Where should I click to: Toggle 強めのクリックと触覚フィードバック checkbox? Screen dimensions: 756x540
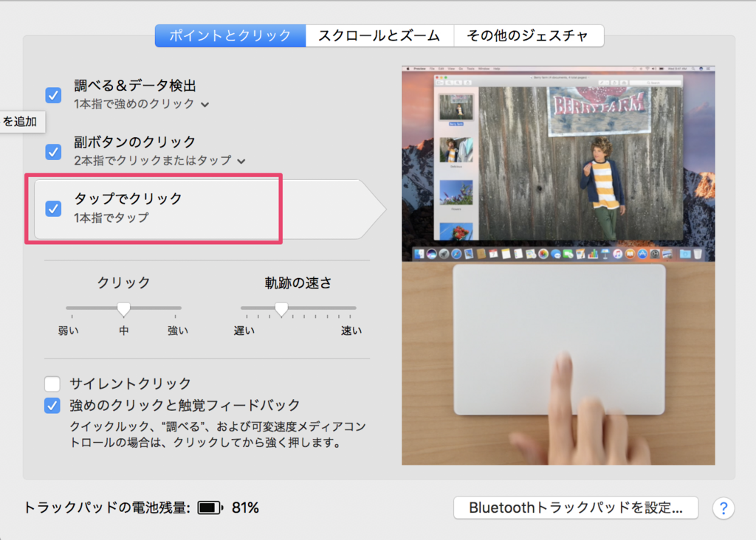pyautogui.click(x=52, y=405)
